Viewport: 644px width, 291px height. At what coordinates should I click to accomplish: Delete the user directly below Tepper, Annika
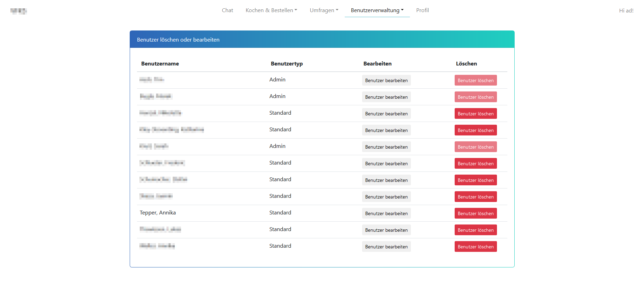pyautogui.click(x=475, y=230)
